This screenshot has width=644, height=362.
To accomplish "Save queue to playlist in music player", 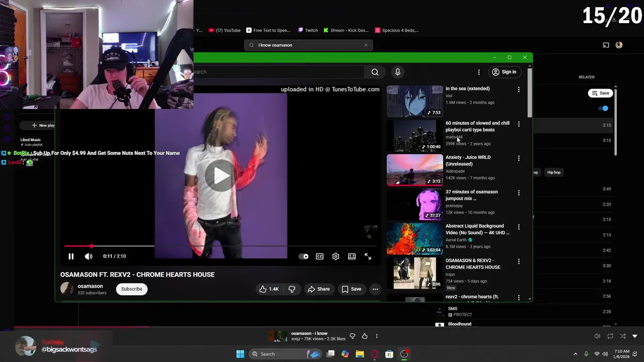I will point(600,93).
